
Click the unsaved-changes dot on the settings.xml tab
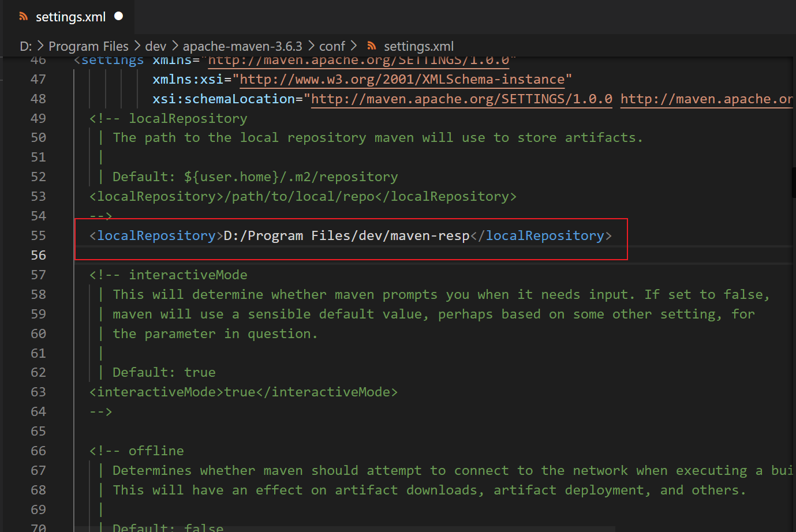(119, 16)
